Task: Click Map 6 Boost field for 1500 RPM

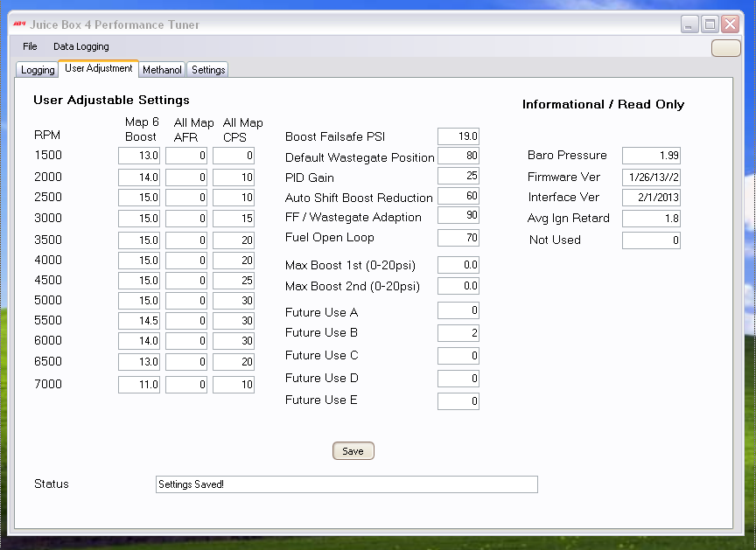Action: pyautogui.click(x=139, y=156)
